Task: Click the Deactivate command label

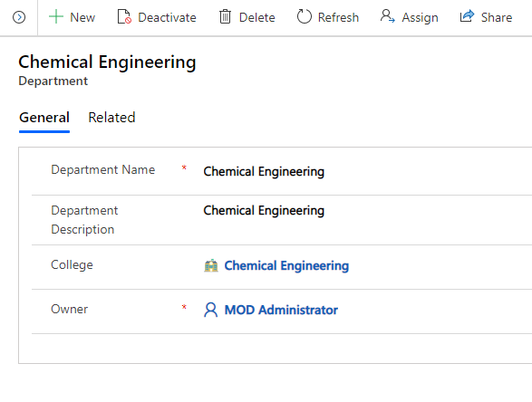Action: pyautogui.click(x=167, y=17)
